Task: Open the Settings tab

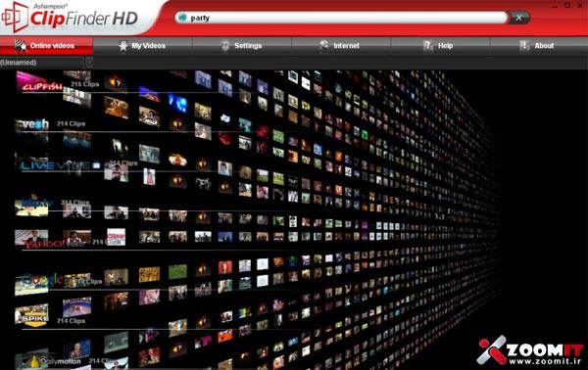Action: [242, 46]
